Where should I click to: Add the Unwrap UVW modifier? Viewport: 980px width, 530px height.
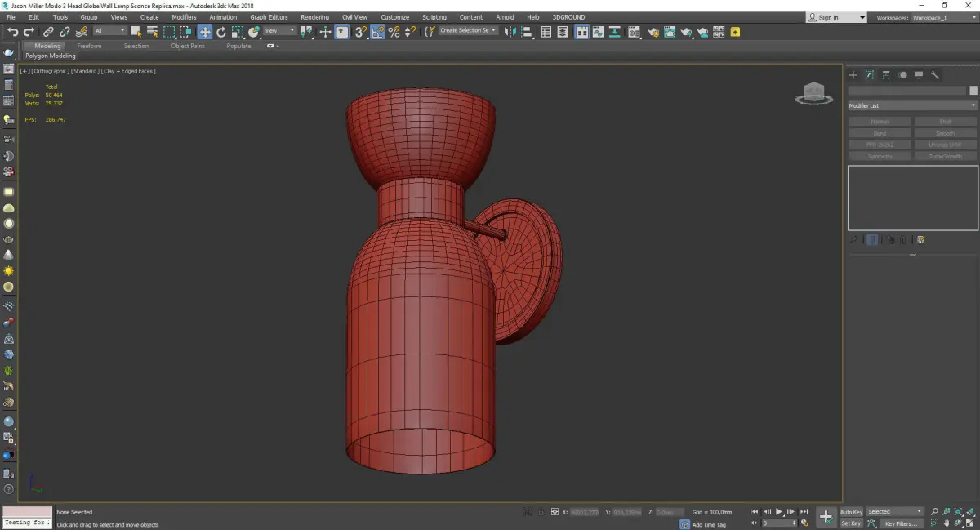(x=945, y=145)
